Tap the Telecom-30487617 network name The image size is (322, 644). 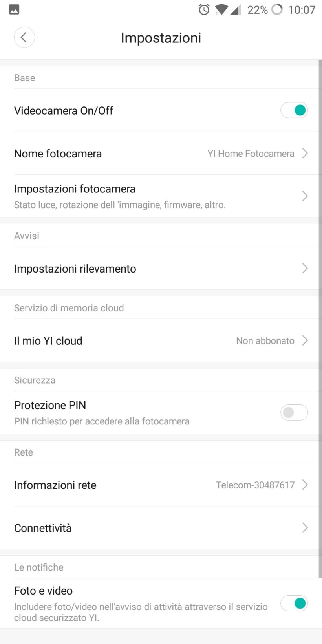(255, 485)
